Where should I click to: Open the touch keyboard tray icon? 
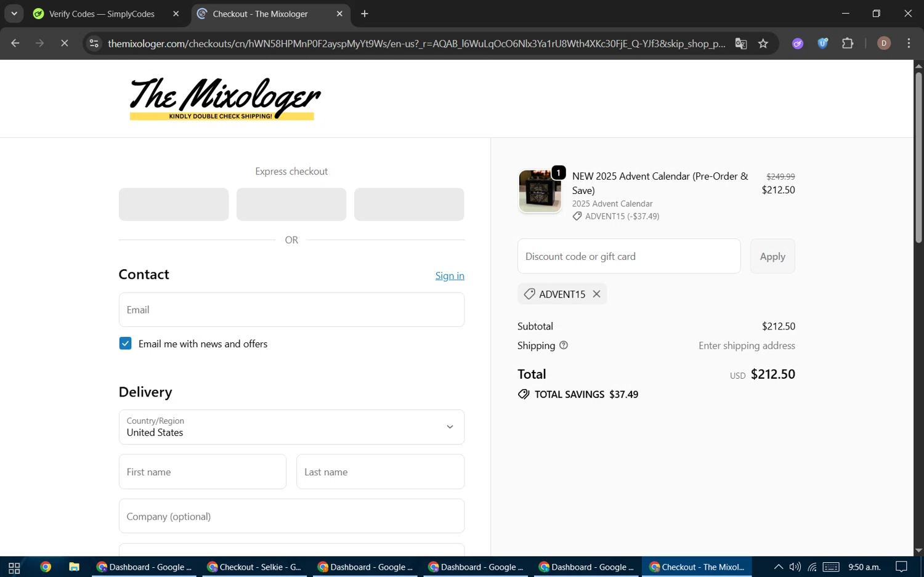tap(831, 567)
